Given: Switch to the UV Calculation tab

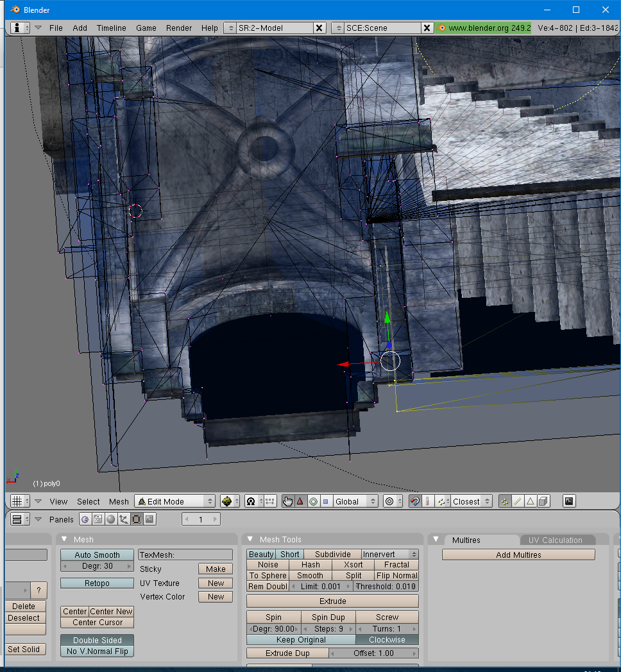Looking at the screenshot, I should click(556, 540).
